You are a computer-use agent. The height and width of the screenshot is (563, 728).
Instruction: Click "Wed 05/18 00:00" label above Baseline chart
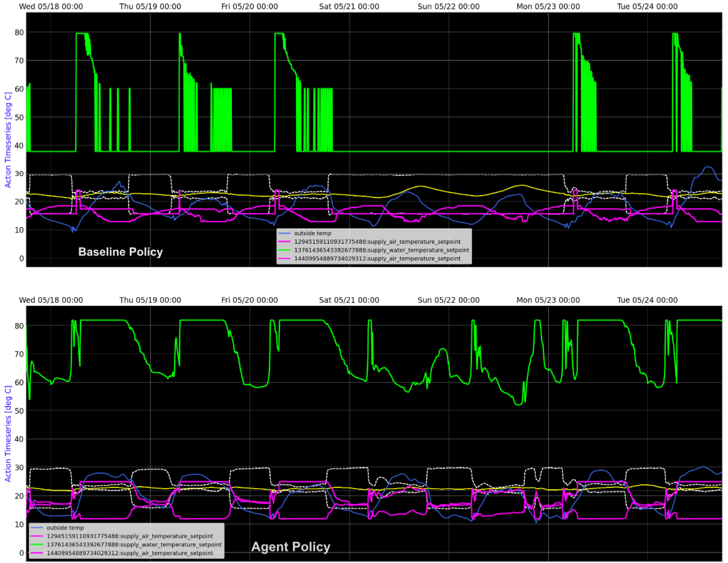point(52,7)
